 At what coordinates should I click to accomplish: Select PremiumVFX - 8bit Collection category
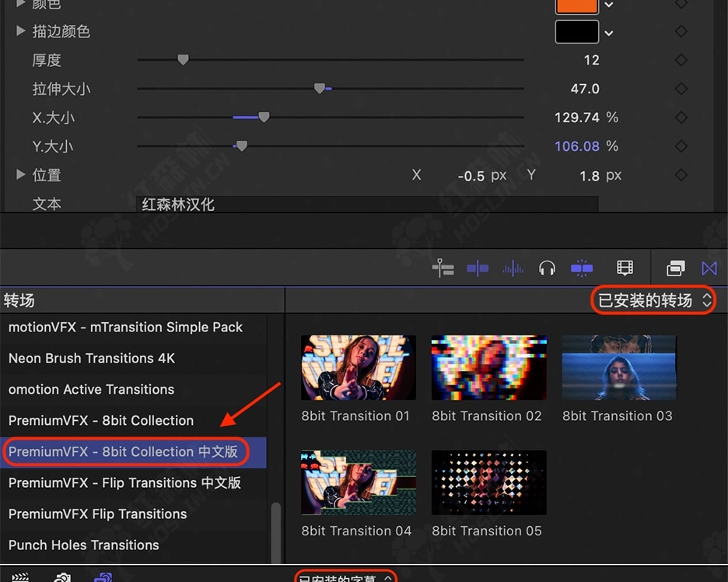click(x=133, y=421)
